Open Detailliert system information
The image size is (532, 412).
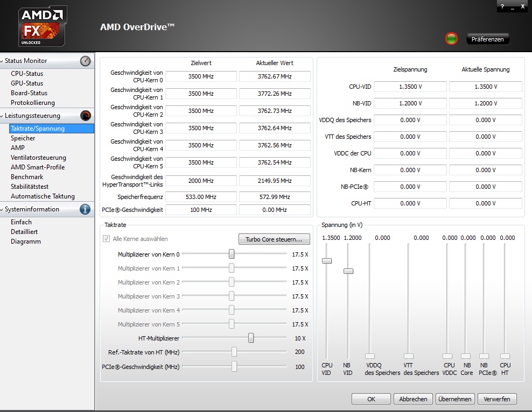tap(24, 232)
